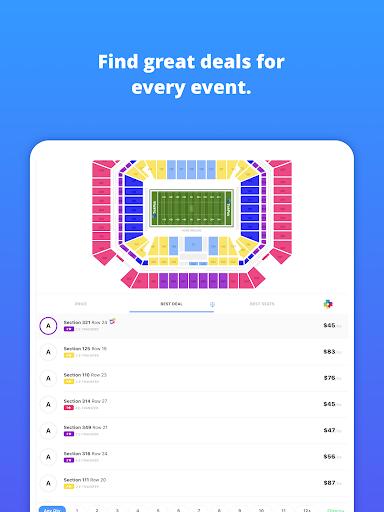This screenshot has width=384, height=512.
Task: Tap the small icon beside Best Deal
Action: 212,304
